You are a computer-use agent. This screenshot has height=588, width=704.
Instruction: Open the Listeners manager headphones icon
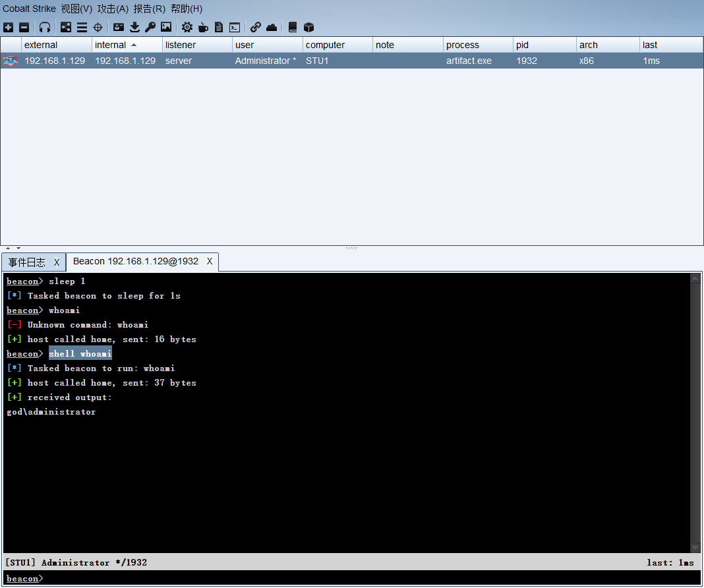click(44, 28)
